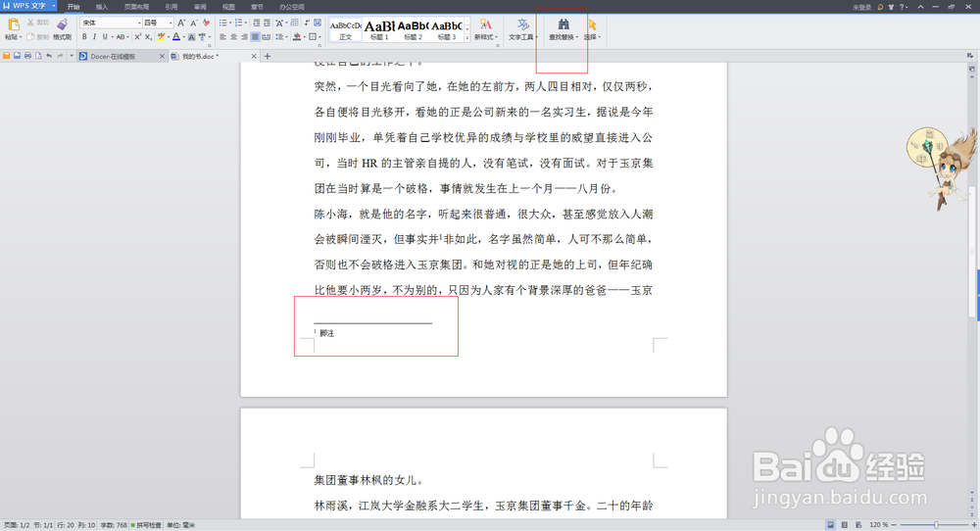980x531 pixels.
Task: Open 查找替换 find and replace
Action: tap(563, 28)
